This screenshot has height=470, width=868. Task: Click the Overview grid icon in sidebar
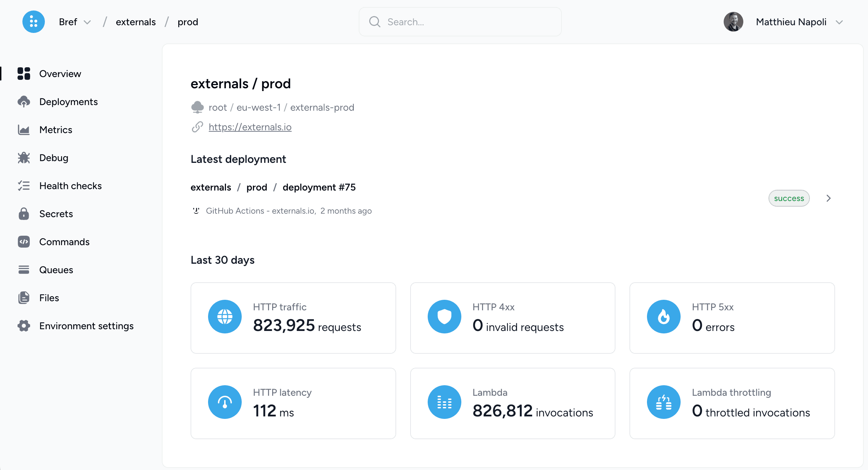click(x=24, y=74)
